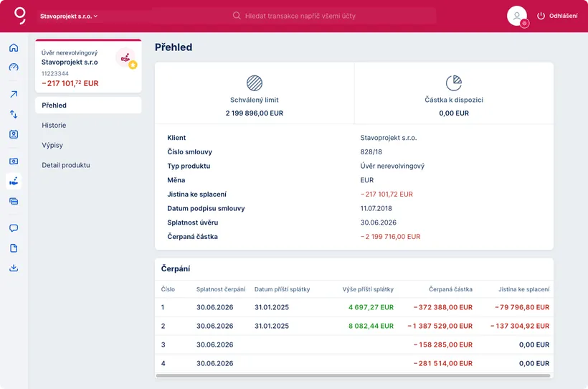The height and width of the screenshot is (389, 588).
Task: Click the Odhlášení logout button
Action: pyautogui.click(x=557, y=16)
